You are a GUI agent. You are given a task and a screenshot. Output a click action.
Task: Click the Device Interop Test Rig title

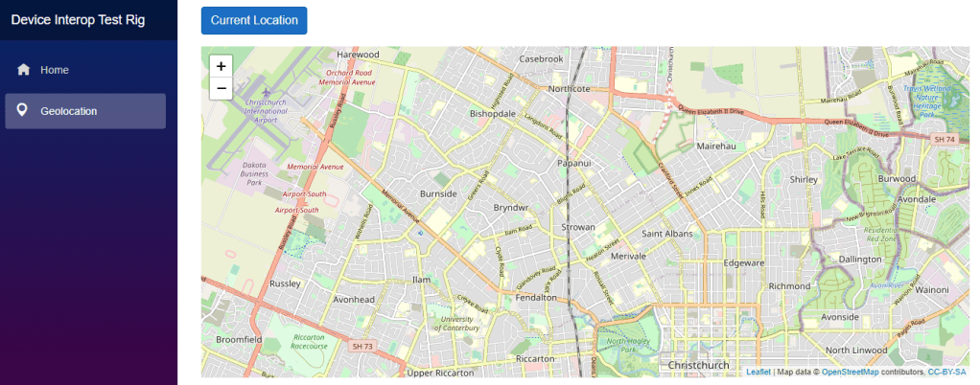[78, 20]
